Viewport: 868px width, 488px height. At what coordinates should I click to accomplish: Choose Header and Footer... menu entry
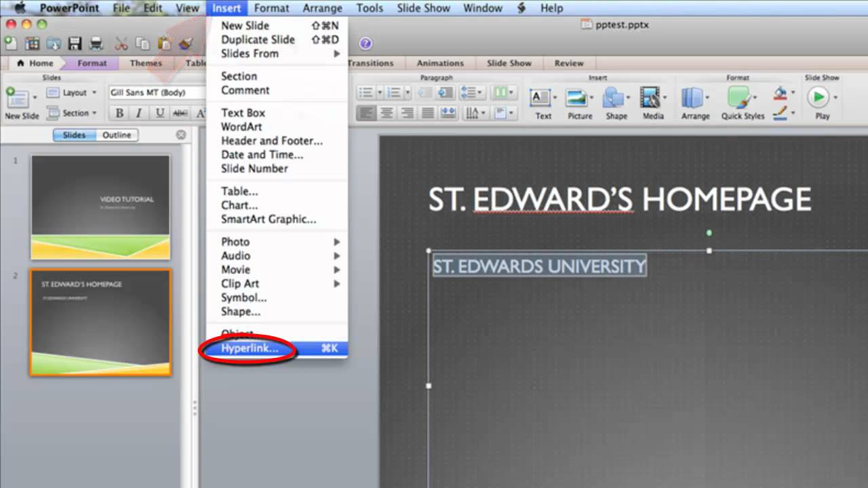pyautogui.click(x=277, y=141)
